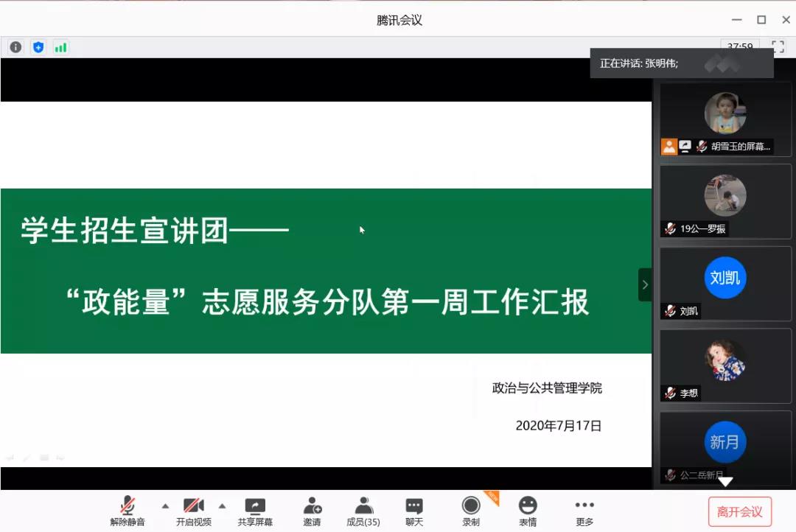Expand video options arrow beside 开启视频
The image size is (796, 532).
[x=222, y=506]
